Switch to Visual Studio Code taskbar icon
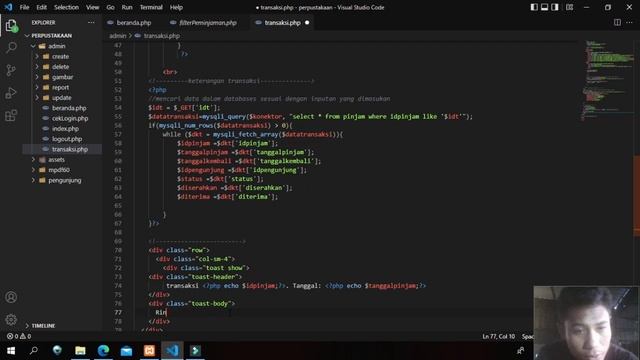The image size is (640, 360). pos(172,351)
